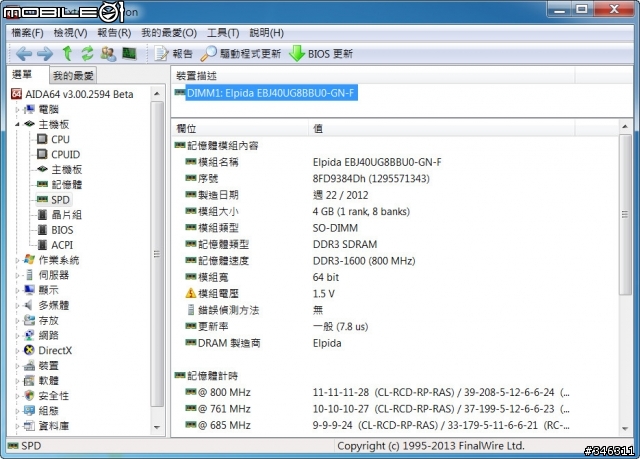Click the details list scrollbar thumb
The image size is (640, 459).
click(x=625, y=215)
